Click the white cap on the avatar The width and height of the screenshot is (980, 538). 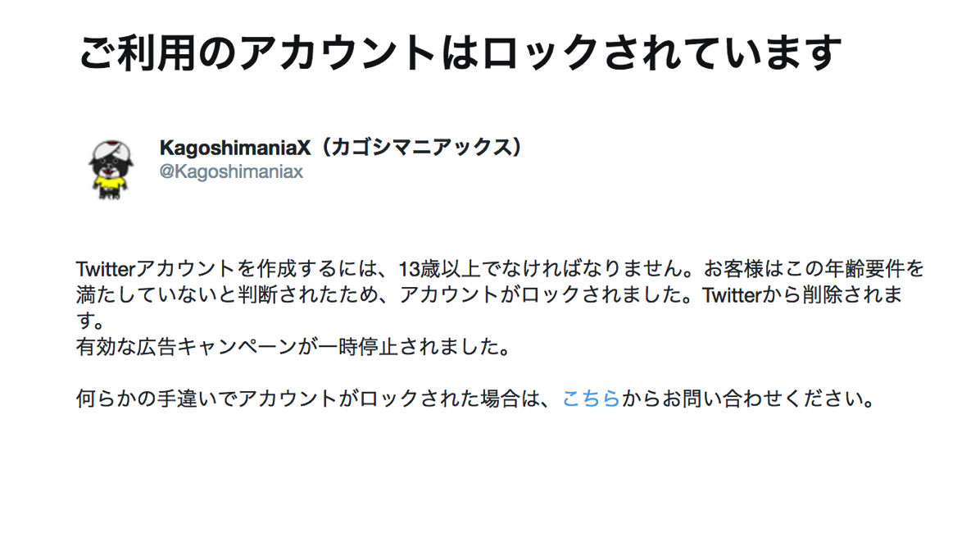tap(111, 150)
